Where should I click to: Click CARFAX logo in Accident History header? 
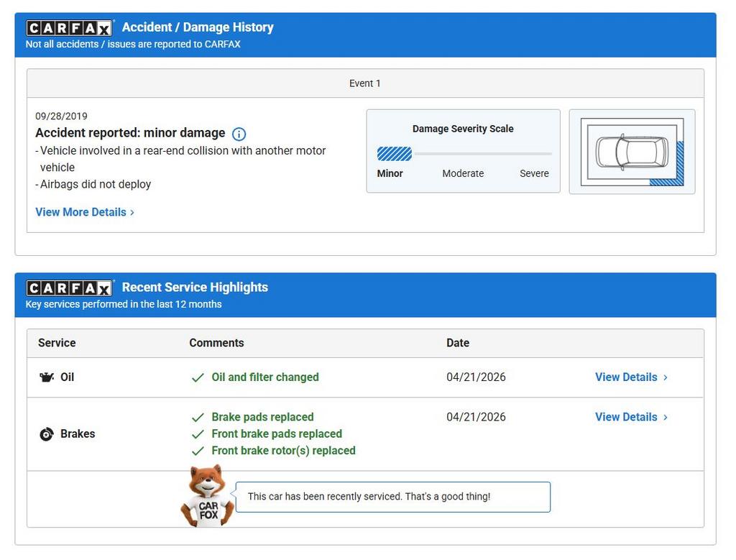coord(70,28)
